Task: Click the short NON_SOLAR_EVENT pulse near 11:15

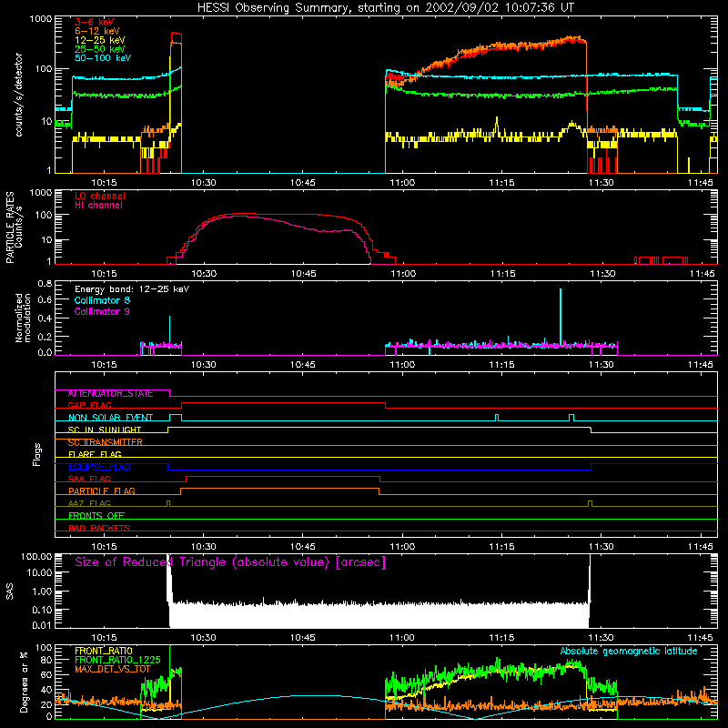Action: (x=497, y=418)
